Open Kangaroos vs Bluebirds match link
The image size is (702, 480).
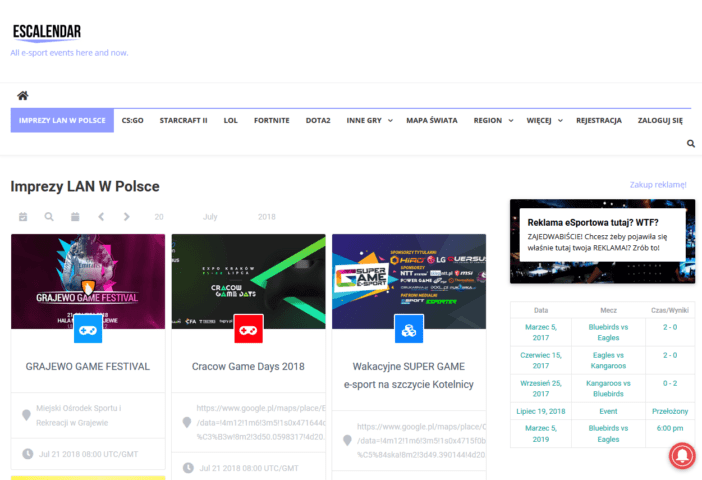pyautogui.click(x=608, y=388)
